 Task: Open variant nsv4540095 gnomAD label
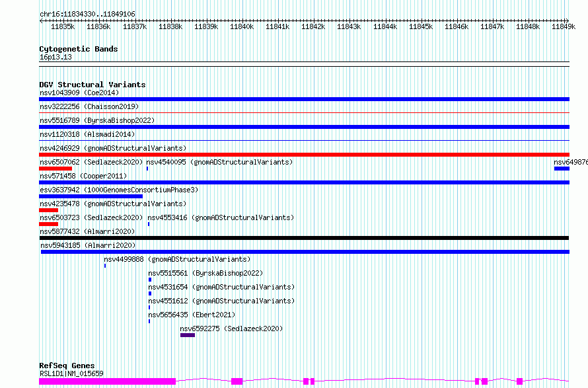click(219, 162)
